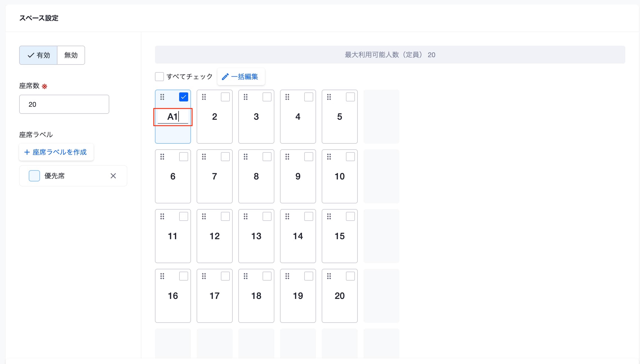Click drag handle icon on seat A1

[162, 97]
